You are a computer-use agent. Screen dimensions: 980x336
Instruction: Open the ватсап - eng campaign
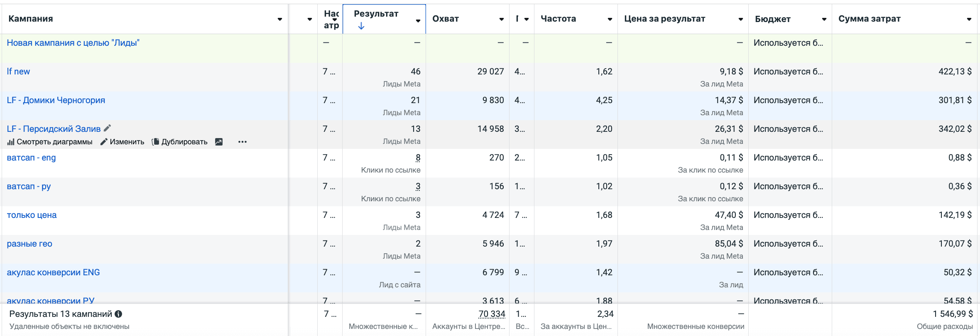click(31, 158)
